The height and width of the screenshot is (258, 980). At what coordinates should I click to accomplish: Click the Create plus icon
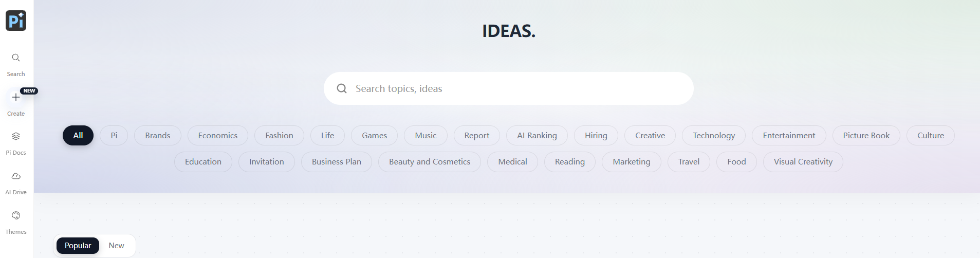point(16,97)
